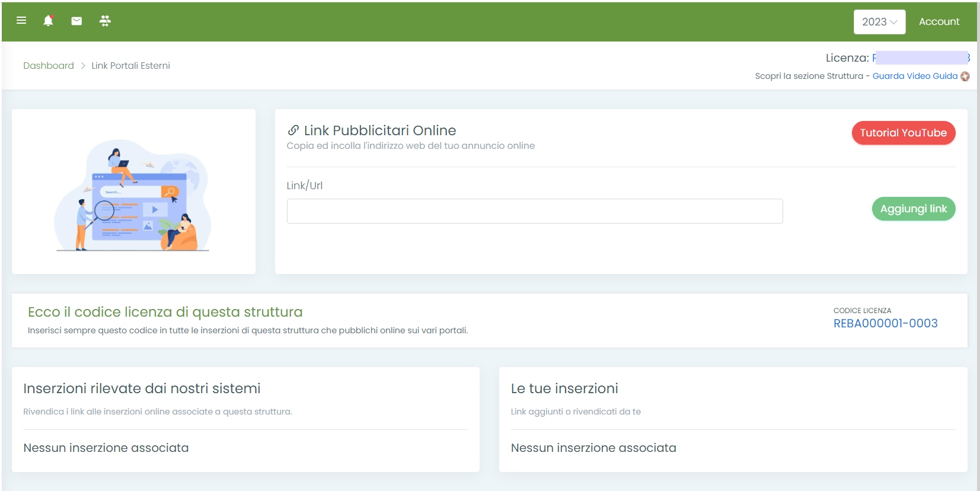The height and width of the screenshot is (491, 980).
Task: Click the Link Pubblicitari Online title
Action: [380, 130]
